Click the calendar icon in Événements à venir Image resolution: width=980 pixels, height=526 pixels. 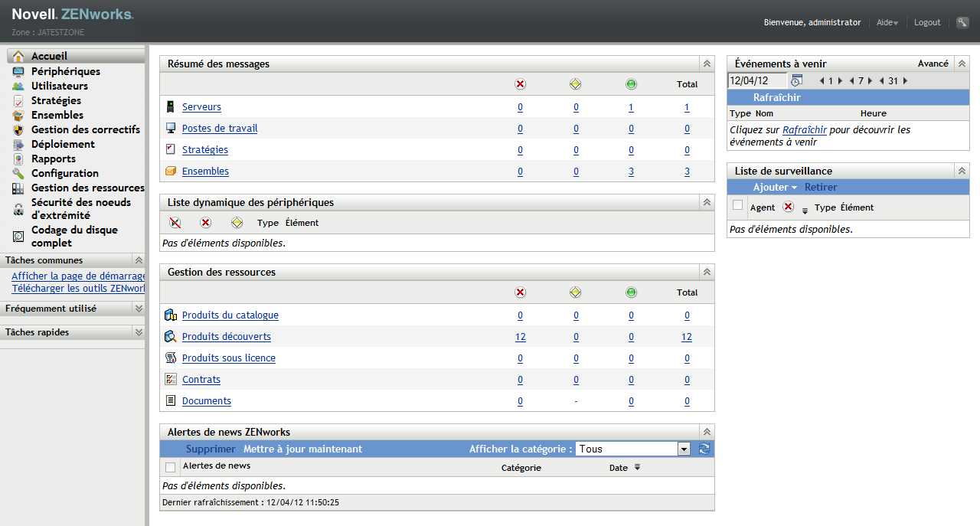tap(796, 80)
